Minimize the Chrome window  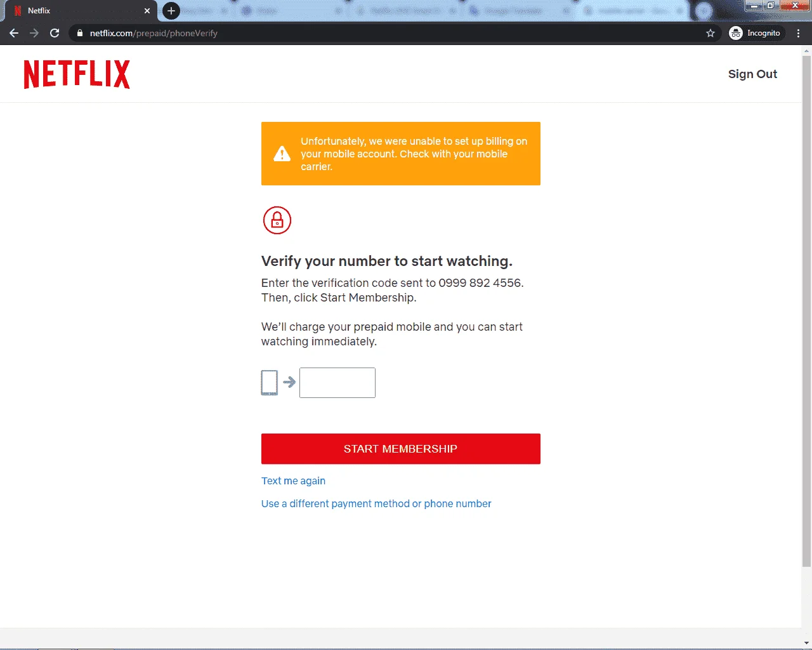tap(754, 6)
